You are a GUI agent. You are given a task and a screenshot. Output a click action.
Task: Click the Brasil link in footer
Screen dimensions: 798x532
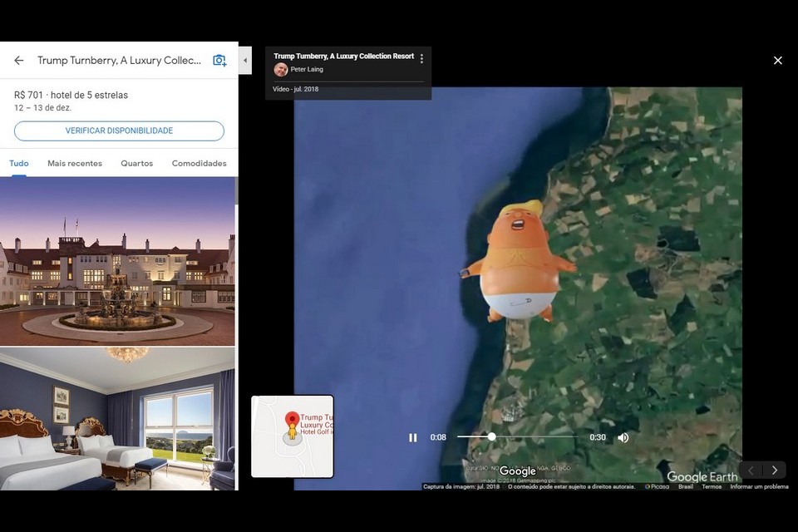pyautogui.click(x=686, y=486)
